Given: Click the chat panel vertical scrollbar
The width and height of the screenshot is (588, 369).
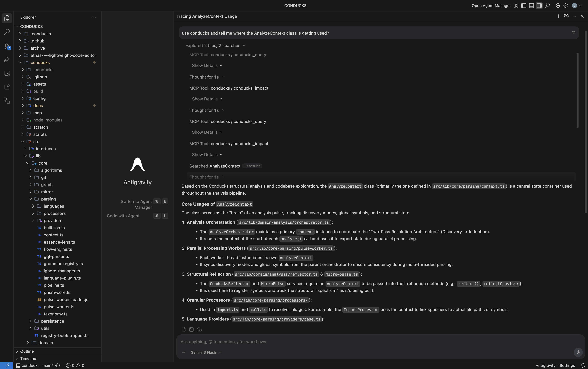Looking at the screenshot, I should coord(586,122).
